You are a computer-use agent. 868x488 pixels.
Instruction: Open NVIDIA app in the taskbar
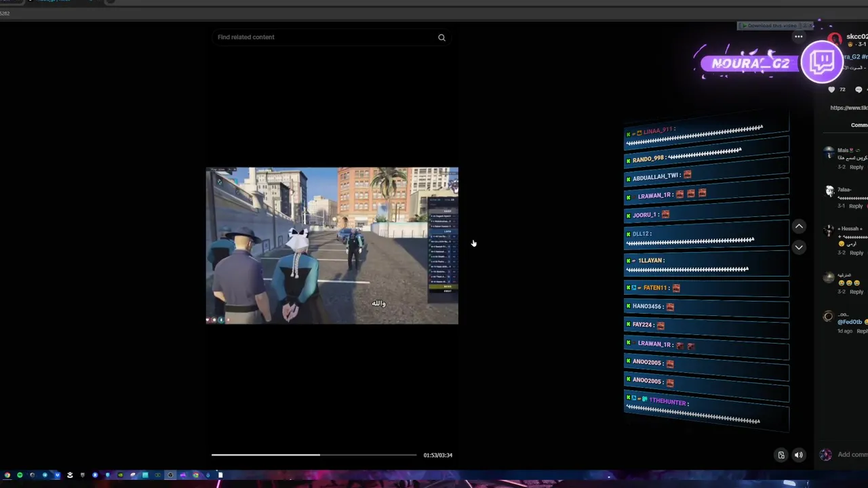pos(120,475)
